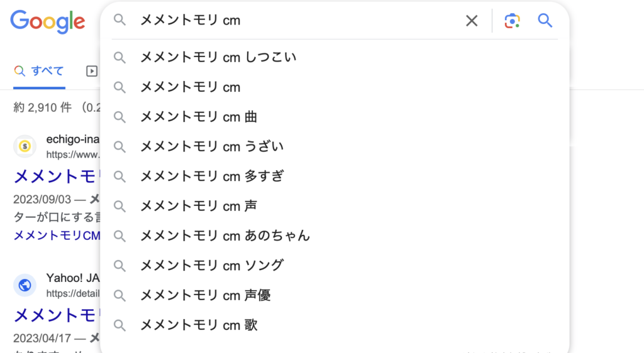The height and width of the screenshot is (353, 644).
Task: Click the Google logo
Action: [x=47, y=21]
